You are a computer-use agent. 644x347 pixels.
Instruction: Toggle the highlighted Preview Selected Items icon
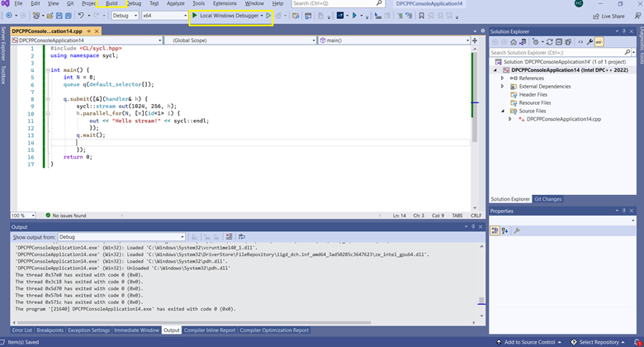(x=599, y=42)
